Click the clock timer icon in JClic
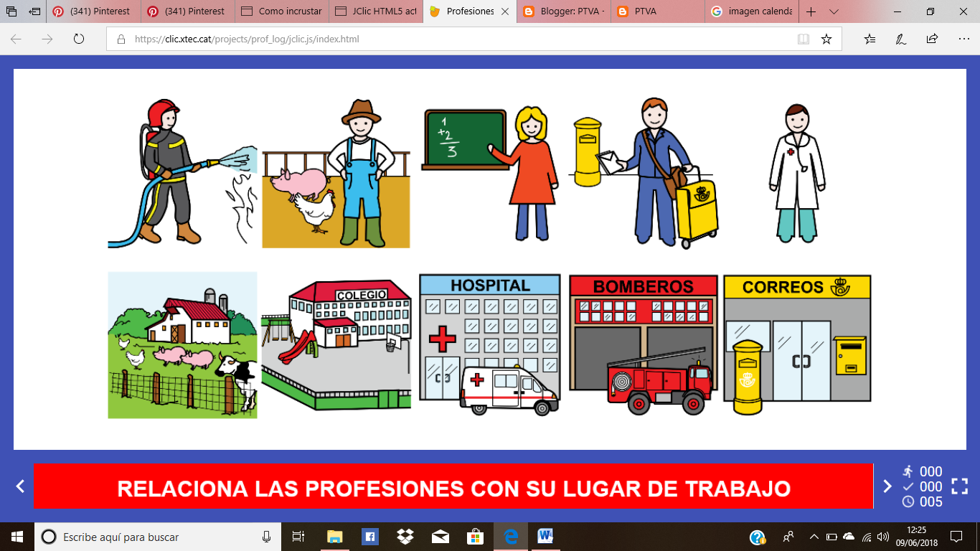Viewport: 980px width, 551px height. [x=908, y=501]
